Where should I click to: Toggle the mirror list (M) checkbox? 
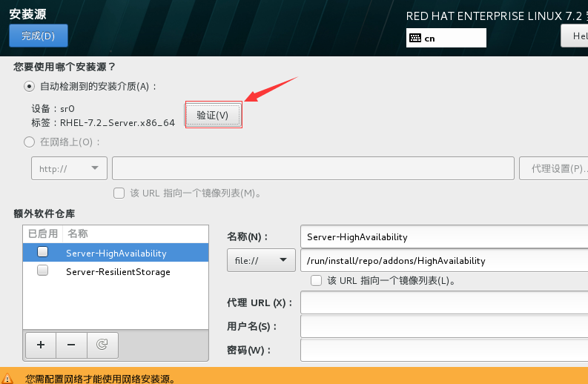click(x=119, y=193)
